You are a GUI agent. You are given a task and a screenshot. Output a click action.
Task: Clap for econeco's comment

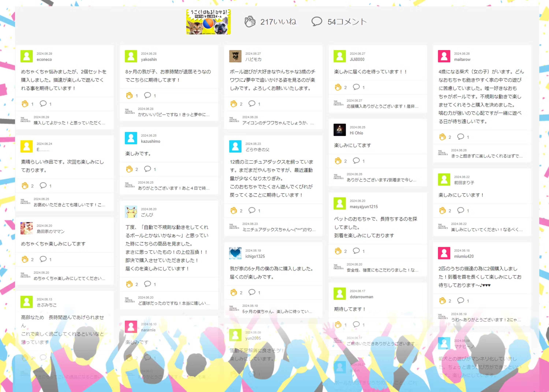pos(25,104)
